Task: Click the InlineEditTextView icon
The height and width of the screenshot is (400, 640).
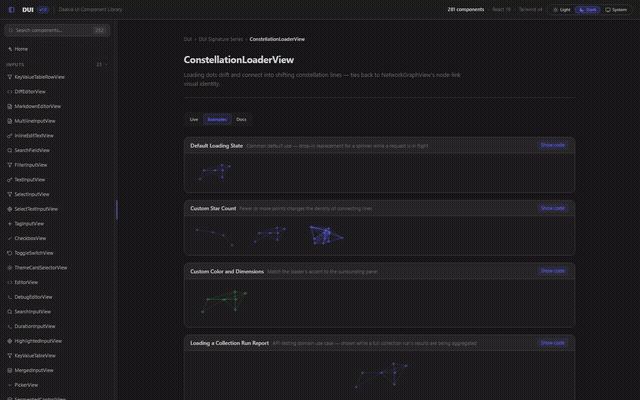Action: [x=9, y=136]
